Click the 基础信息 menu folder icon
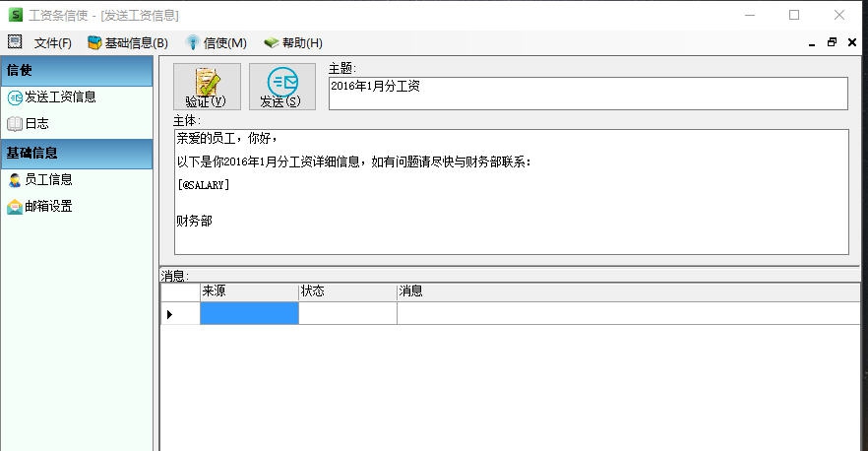Screen dimensions: 868x451 click(x=94, y=42)
